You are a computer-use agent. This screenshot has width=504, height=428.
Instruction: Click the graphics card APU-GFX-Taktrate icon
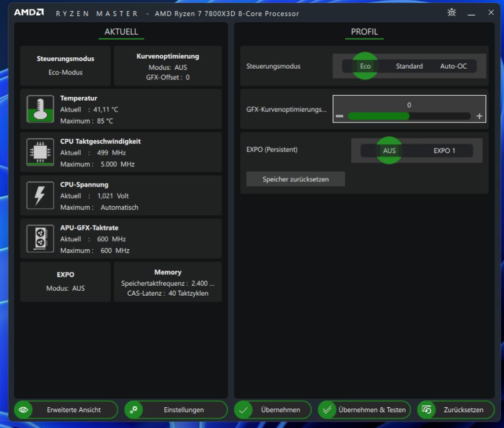pyautogui.click(x=40, y=238)
